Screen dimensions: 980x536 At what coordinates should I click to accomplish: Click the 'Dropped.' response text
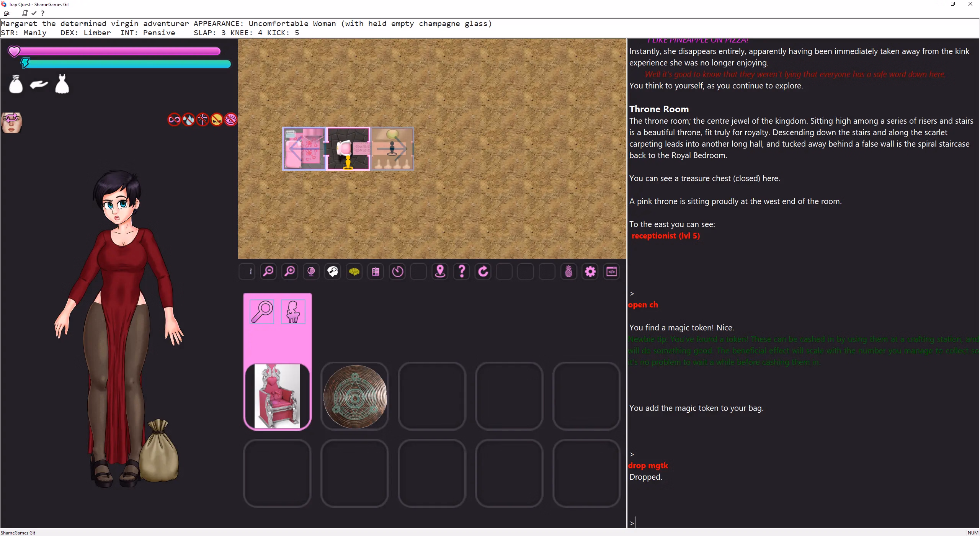[x=646, y=477]
